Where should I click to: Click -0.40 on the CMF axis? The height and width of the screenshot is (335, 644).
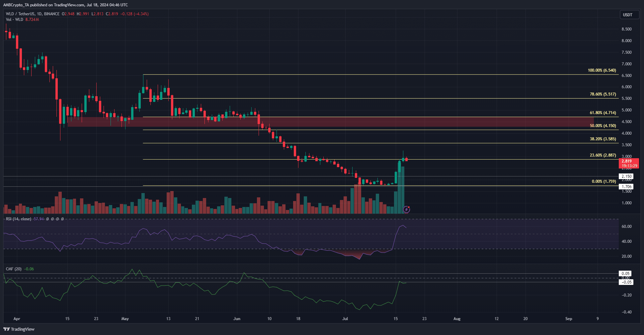[x=626, y=312]
